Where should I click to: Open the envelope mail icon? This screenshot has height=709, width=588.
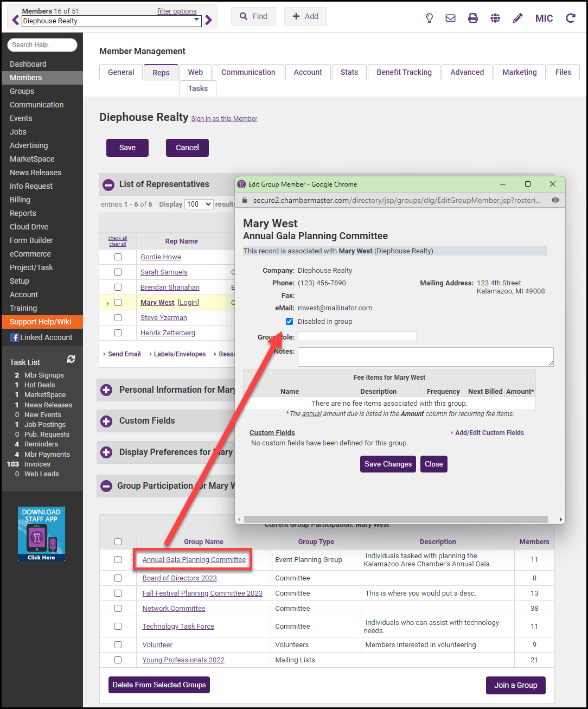(450, 18)
